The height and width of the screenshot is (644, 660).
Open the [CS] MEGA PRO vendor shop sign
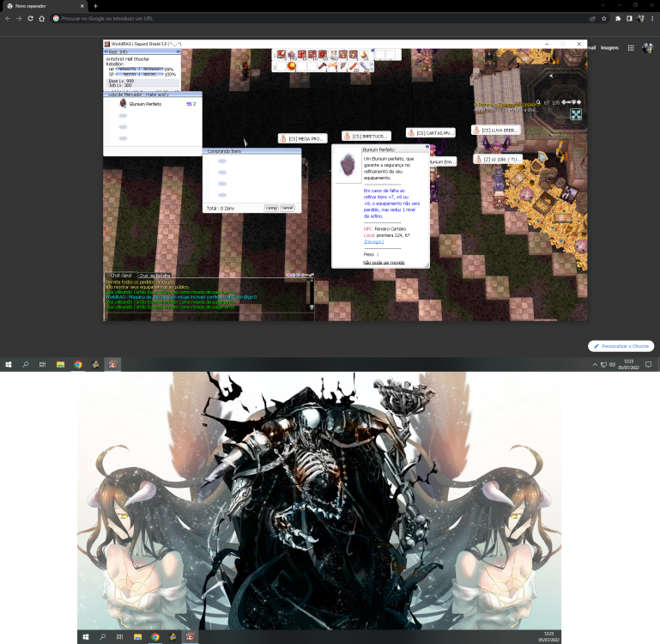302,138
